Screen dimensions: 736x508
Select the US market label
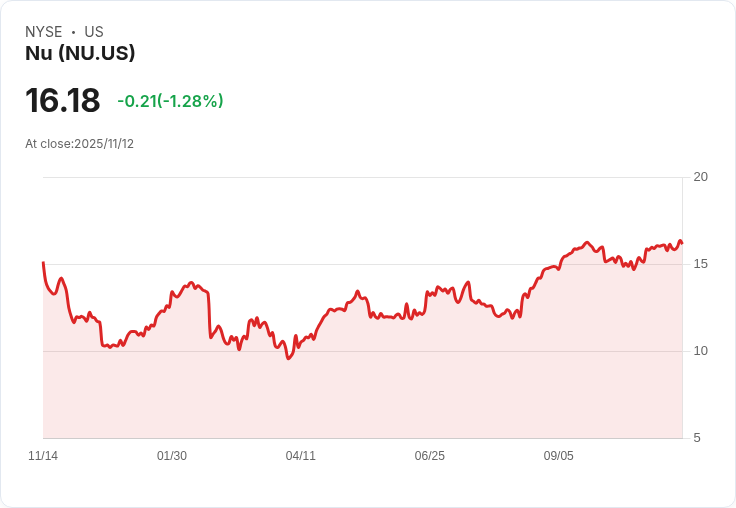[x=94, y=32]
